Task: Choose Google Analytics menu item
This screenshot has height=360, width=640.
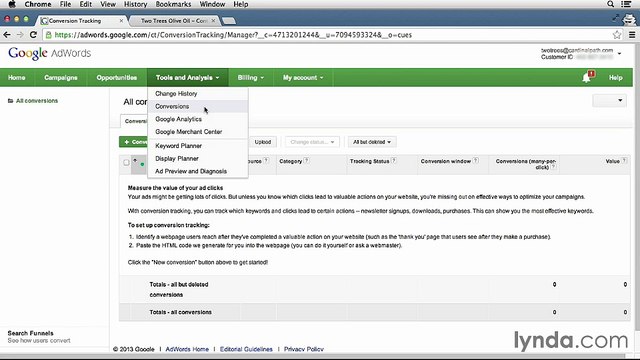Action: 198,119
